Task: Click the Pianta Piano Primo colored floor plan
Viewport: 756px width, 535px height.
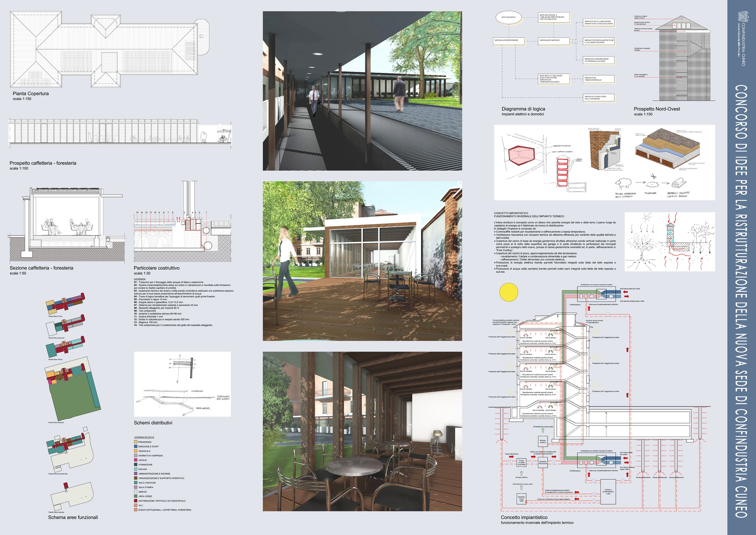Action: click(x=66, y=347)
